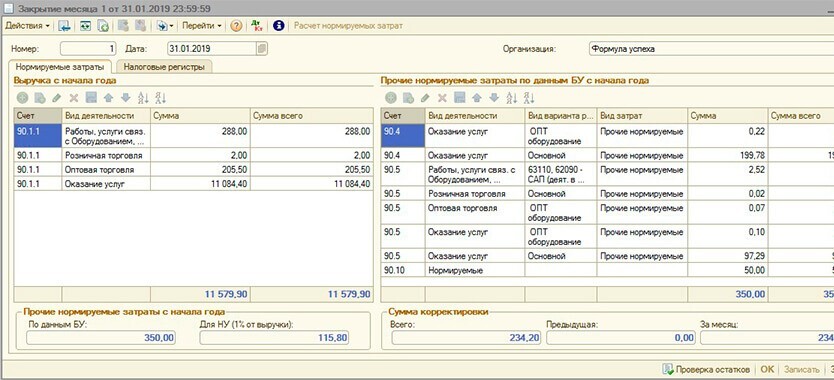Click finish editing icon in Прочие затраты table toolbar
This screenshot has width=834, height=380.
coord(460,98)
